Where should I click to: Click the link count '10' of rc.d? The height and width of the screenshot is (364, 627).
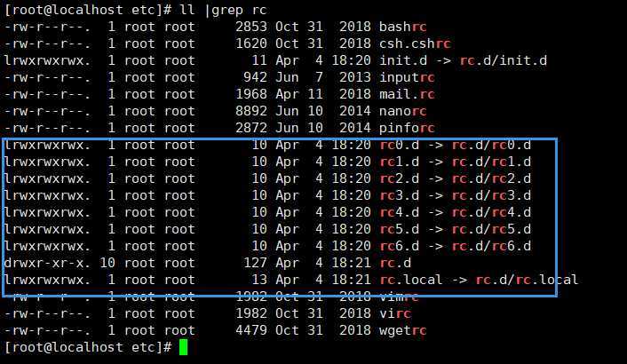(x=107, y=263)
